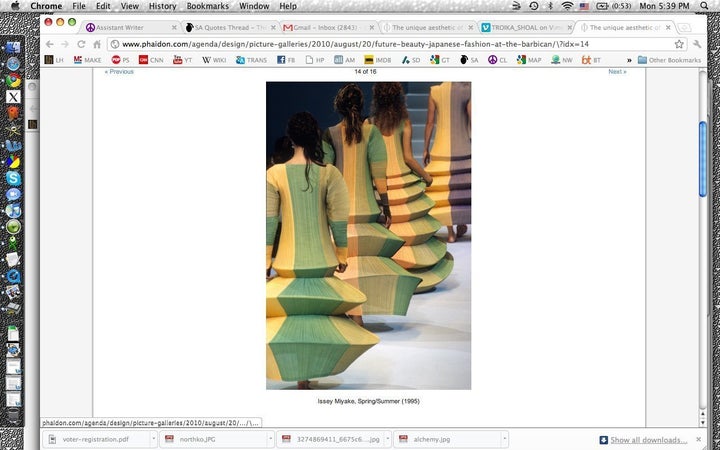
Task: Expand hidden bookmarks with the chevron
Action: 629,60
